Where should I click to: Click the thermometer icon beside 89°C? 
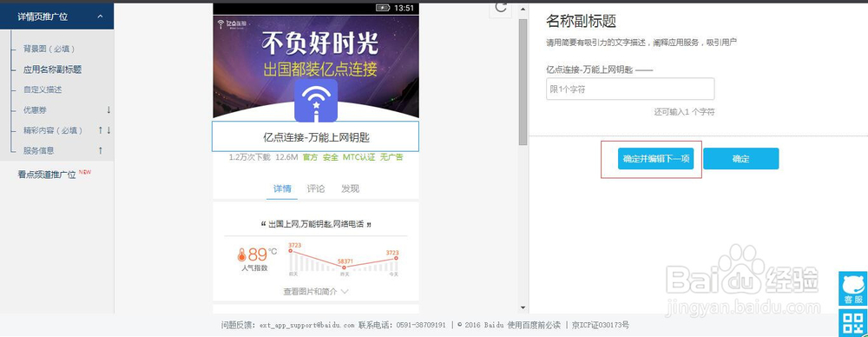241,255
